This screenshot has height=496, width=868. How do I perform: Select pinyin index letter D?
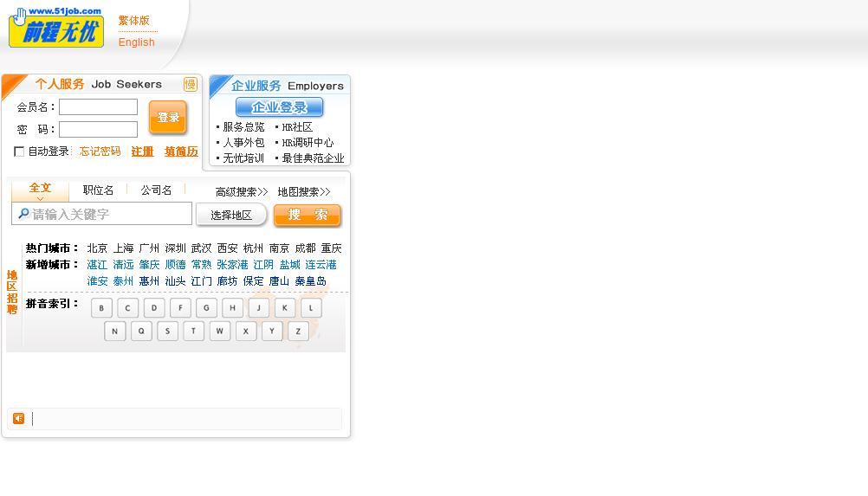pos(154,308)
